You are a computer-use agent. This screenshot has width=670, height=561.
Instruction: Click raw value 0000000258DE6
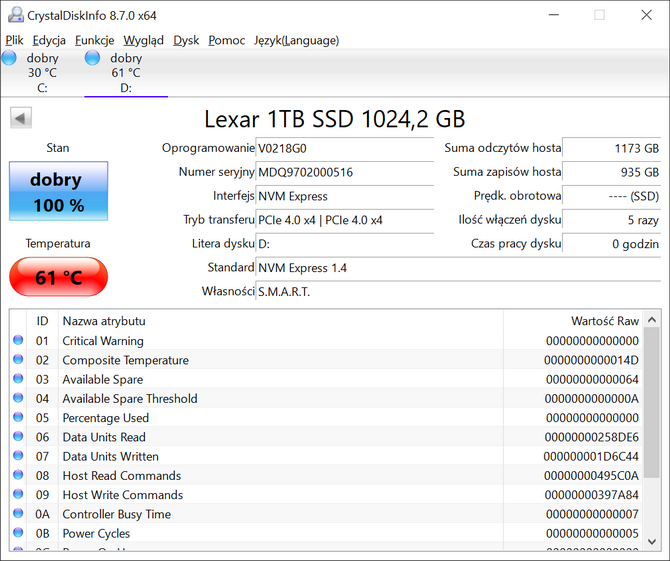pos(591,437)
